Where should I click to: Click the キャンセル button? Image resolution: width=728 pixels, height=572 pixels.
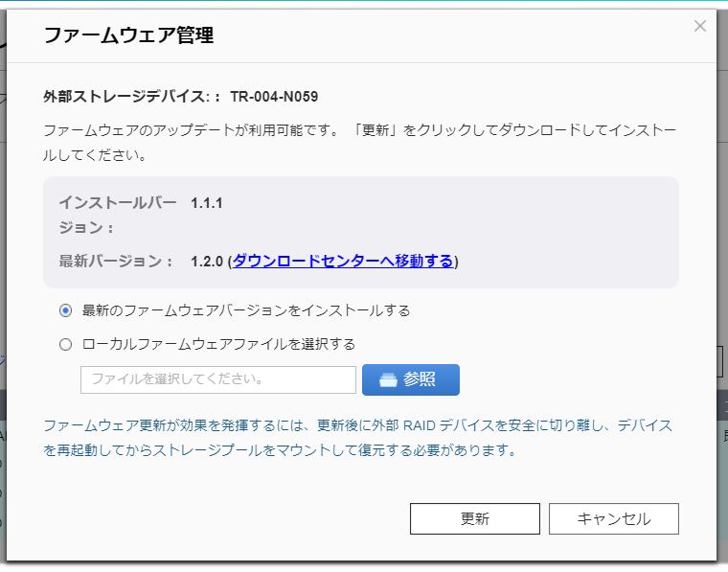tap(614, 518)
